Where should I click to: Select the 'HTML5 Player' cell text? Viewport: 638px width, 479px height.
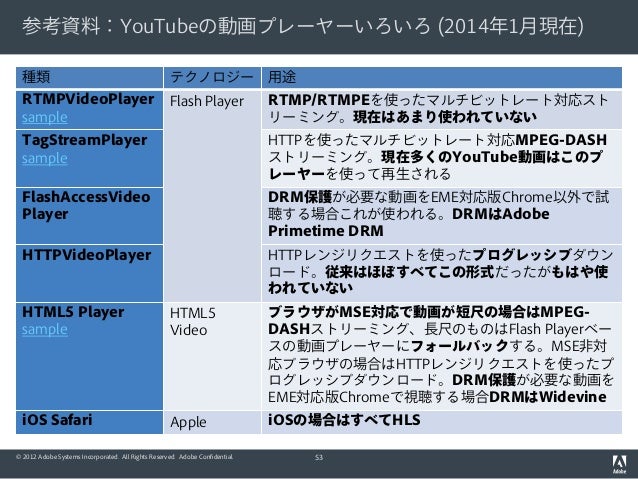(x=73, y=312)
